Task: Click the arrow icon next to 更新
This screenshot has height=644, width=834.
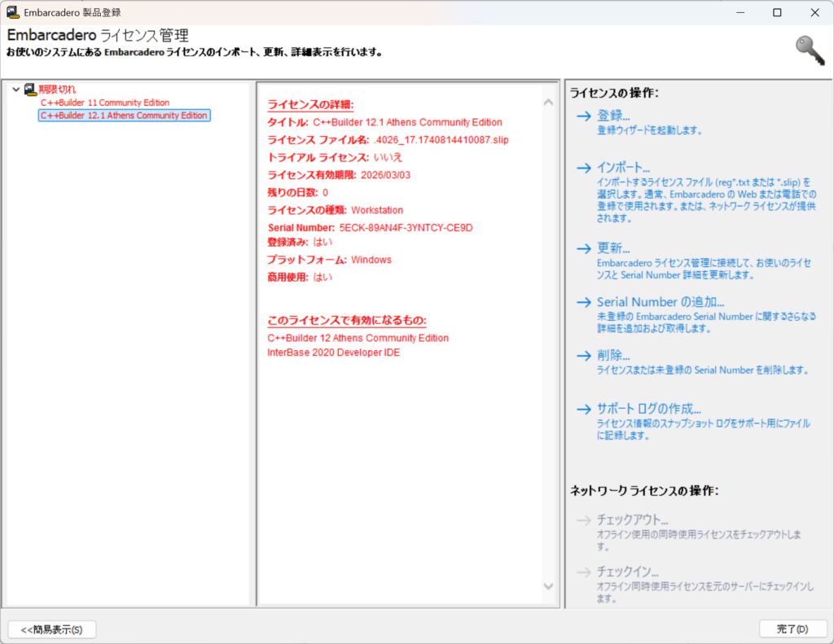Action: tap(582, 249)
